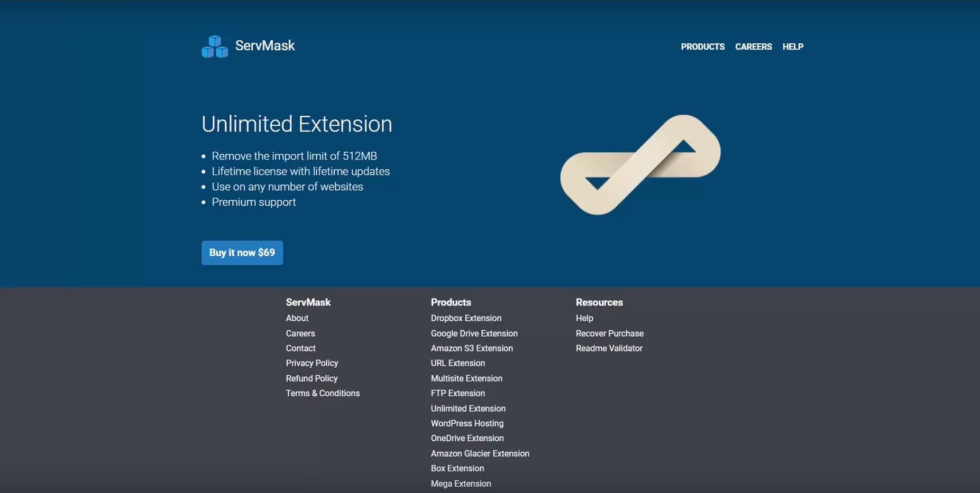
Task: Open Google Drive Extension product link
Action: 474,333
